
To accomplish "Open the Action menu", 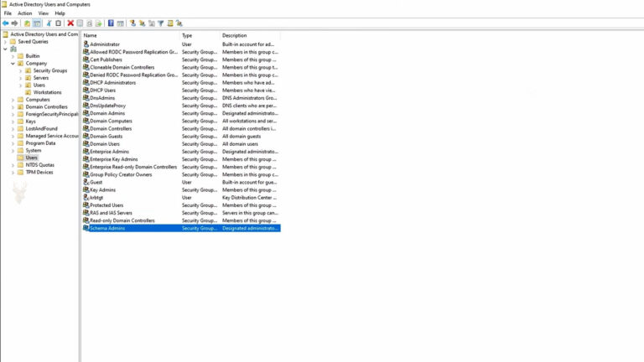I will point(24,13).
